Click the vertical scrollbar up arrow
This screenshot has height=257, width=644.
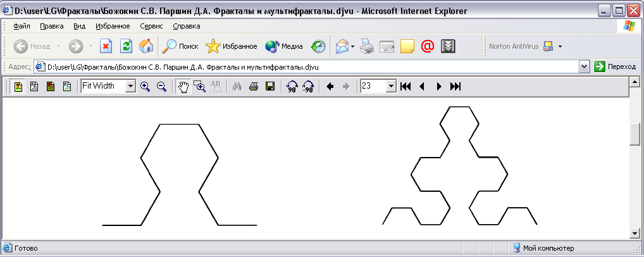(x=635, y=82)
